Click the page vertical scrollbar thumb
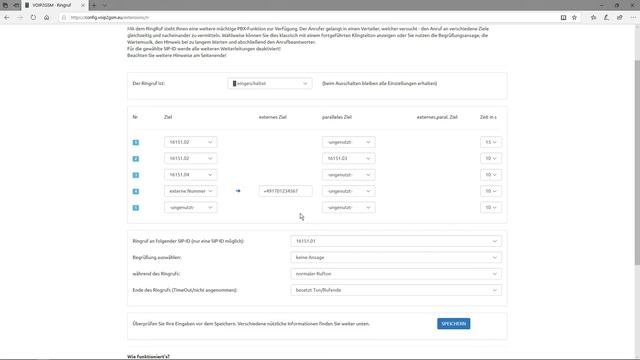 (637, 162)
